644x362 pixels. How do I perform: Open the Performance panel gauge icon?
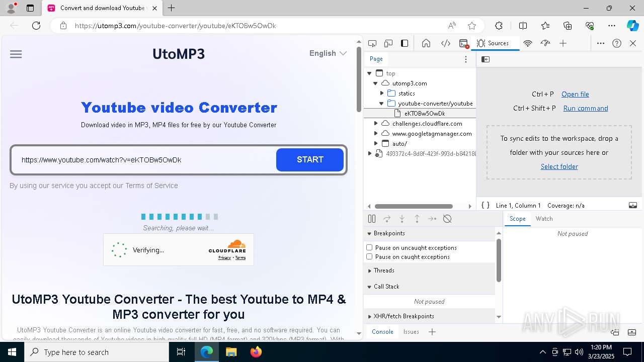click(x=545, y=43)
